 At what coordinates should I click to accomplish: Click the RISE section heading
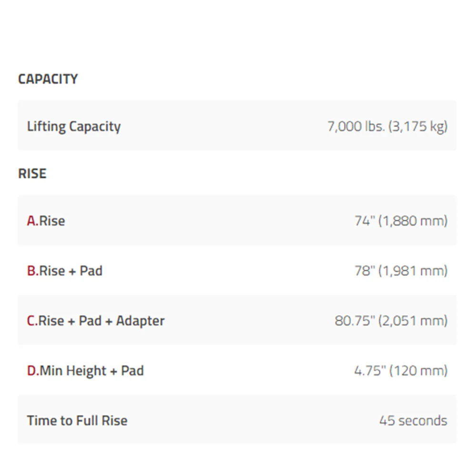click(x=32, y=174)
